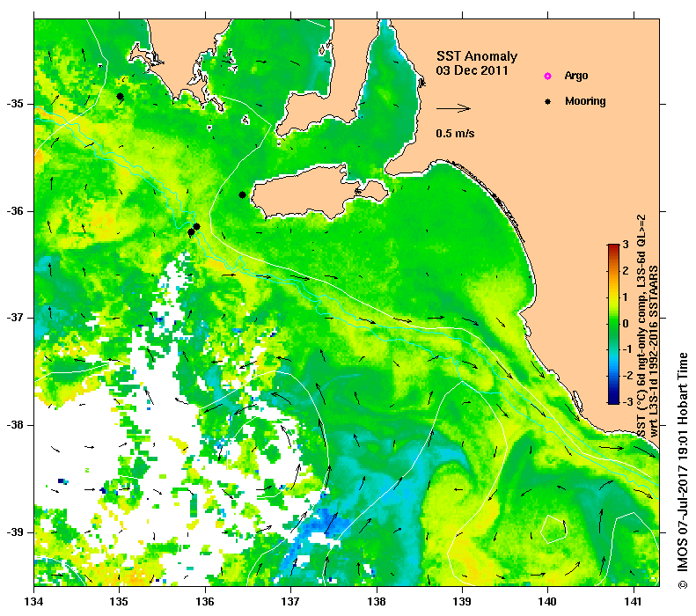Click the longitude label '141'

click(634, 602)
